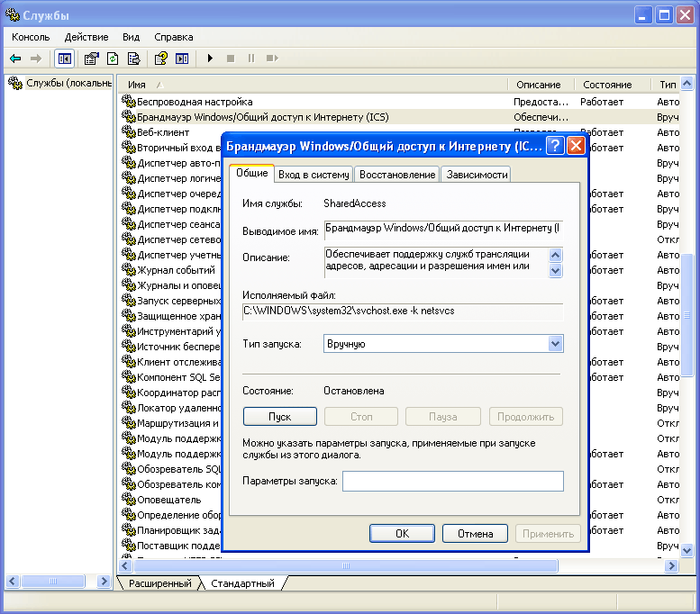Click the Refresh toolbar icon
Viewport: 700px width, 614px height.
113,59
